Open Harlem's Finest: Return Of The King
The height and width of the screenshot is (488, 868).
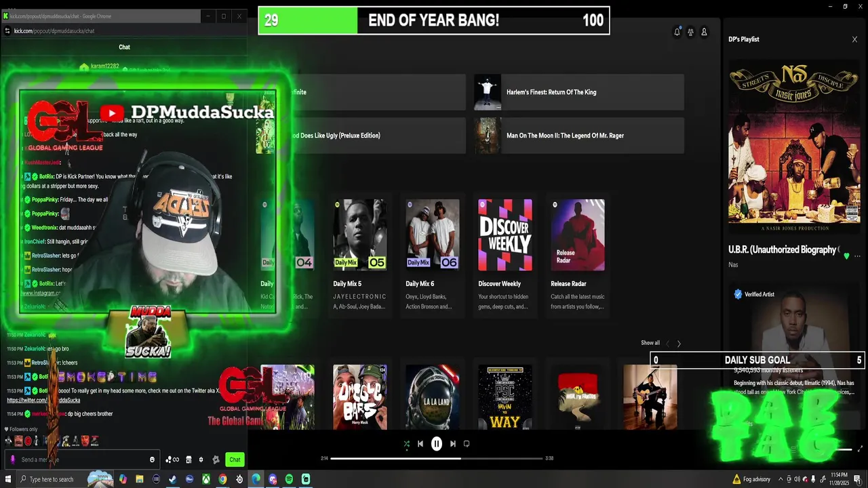click(578, 92)
